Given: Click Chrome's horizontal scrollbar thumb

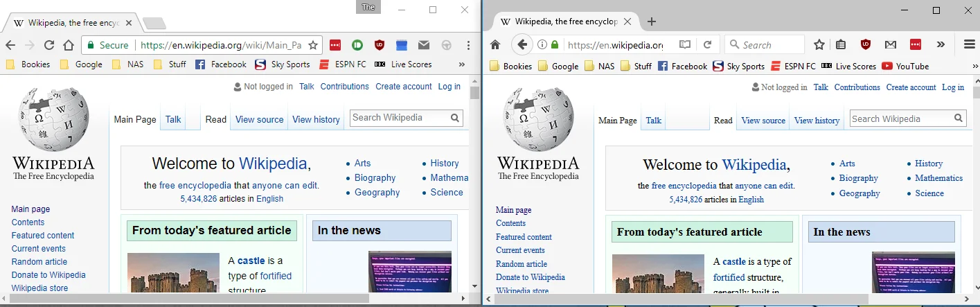Looking at the screenshot, I should click(x=190, y=299).
